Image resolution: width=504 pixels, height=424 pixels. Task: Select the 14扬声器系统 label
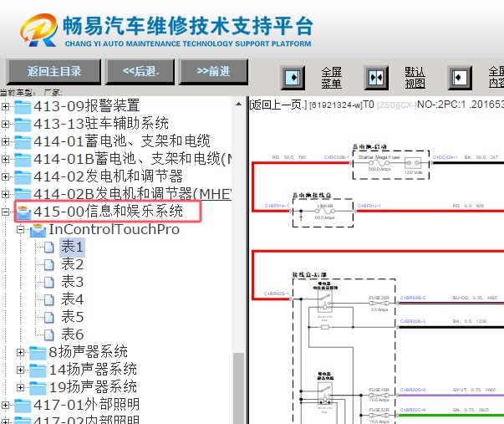click(x=93, y=370)
